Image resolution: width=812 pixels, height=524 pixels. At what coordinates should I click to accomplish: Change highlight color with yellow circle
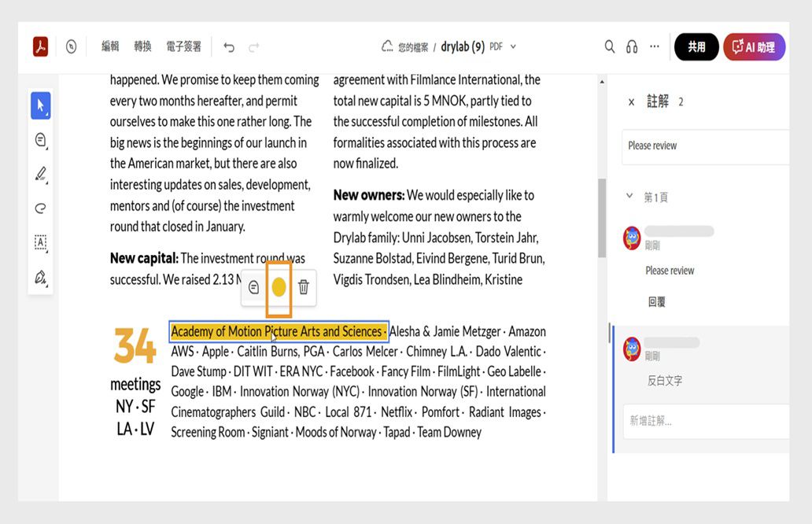pyautogui.click(x=279, y=287)
